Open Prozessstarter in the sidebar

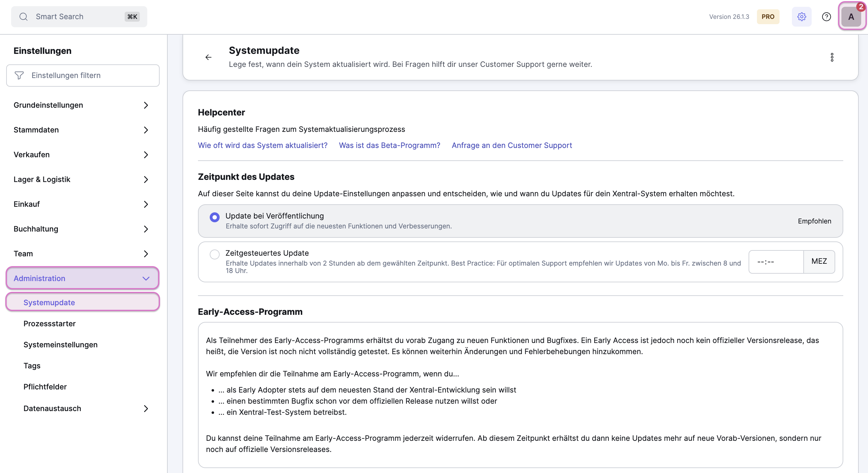point(49,324)
